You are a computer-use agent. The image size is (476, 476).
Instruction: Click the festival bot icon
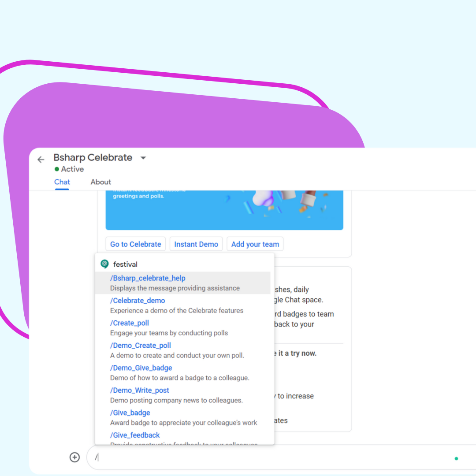(105, 264)
